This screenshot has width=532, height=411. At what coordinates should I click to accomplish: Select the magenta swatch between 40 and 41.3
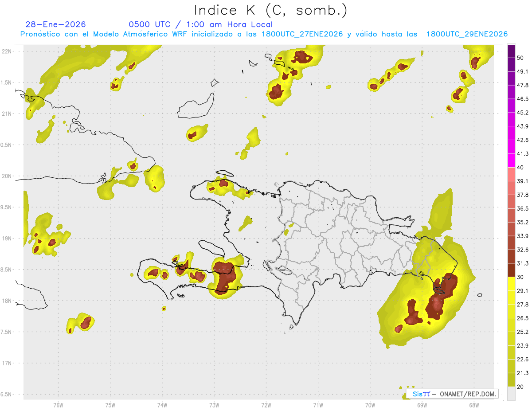[511, 160]
